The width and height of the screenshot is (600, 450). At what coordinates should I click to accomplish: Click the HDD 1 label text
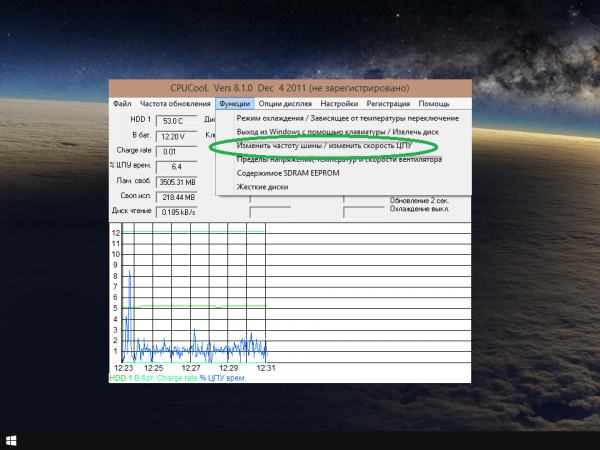[x=140, y=119]
